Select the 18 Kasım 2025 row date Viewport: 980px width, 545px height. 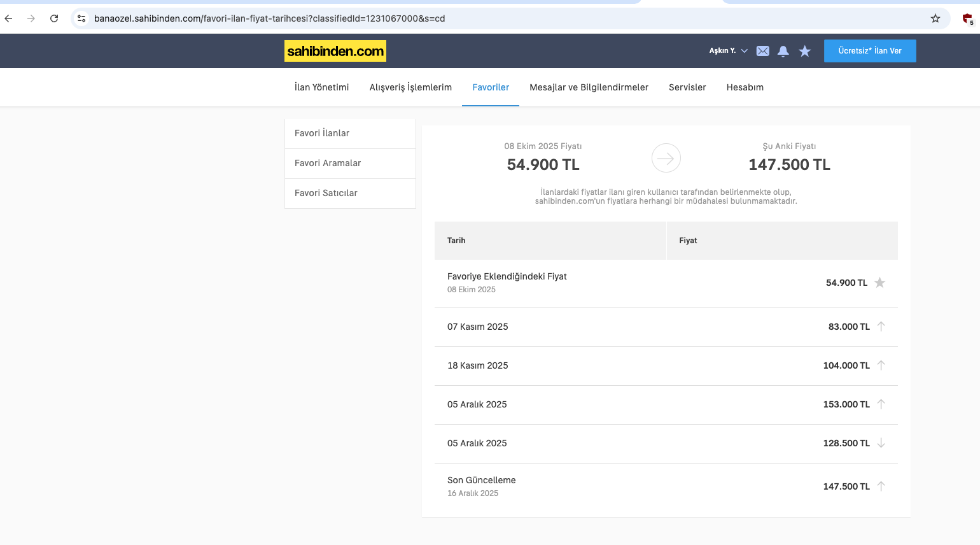tap(477, 365)
